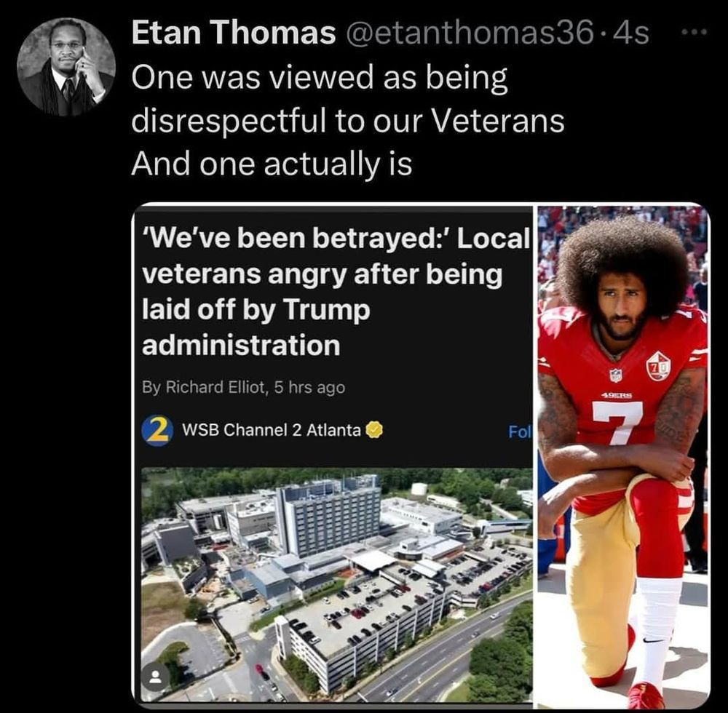Click the Etan Thomas display name
This screenshot has width=728, height=713.
coord(234,33)
